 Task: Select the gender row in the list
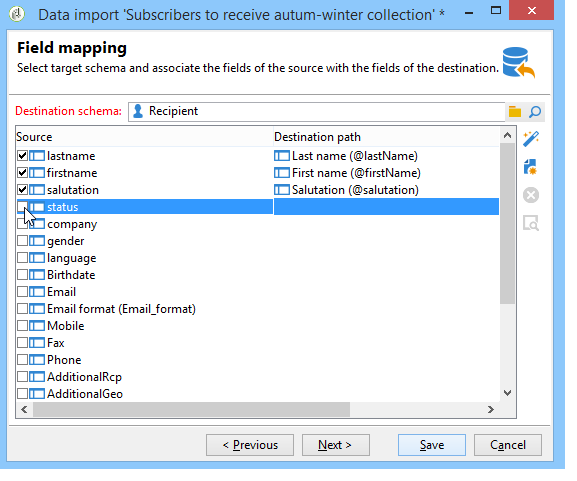pyautogui.click(x=258, y=241)
